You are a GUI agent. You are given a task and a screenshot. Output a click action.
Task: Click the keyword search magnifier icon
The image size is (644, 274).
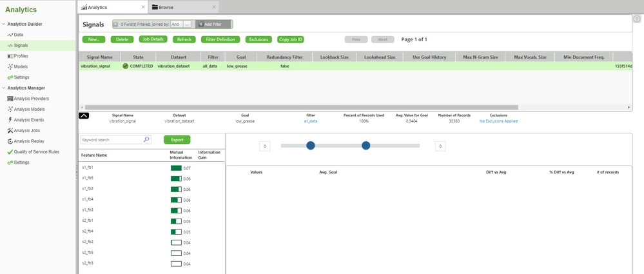[x=146, y=140]
